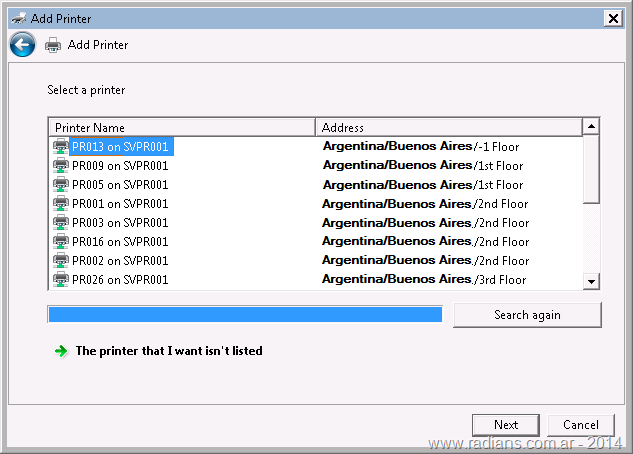Click the blue search progress bar
Viewport: 633px width, 454px height.
tap(245, 315)
